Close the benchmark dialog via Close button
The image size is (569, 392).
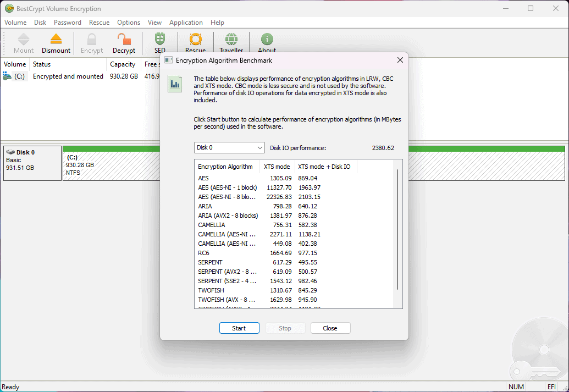coord(330,328)
